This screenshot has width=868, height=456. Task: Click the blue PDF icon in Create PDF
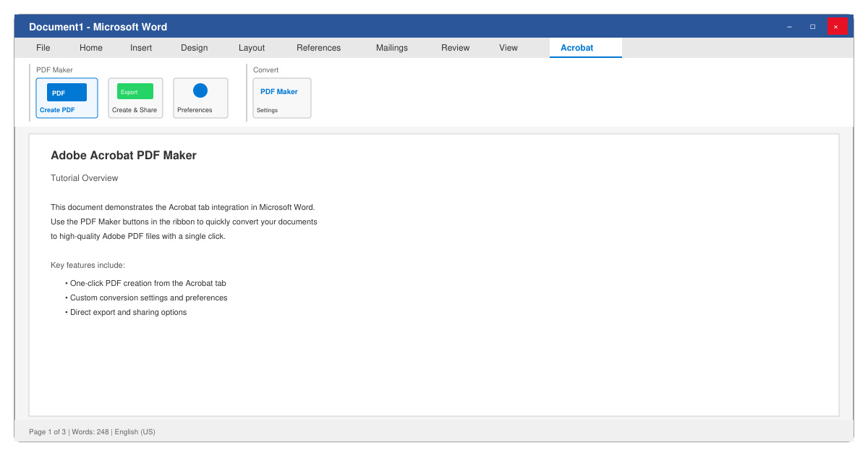click(67, 93)
